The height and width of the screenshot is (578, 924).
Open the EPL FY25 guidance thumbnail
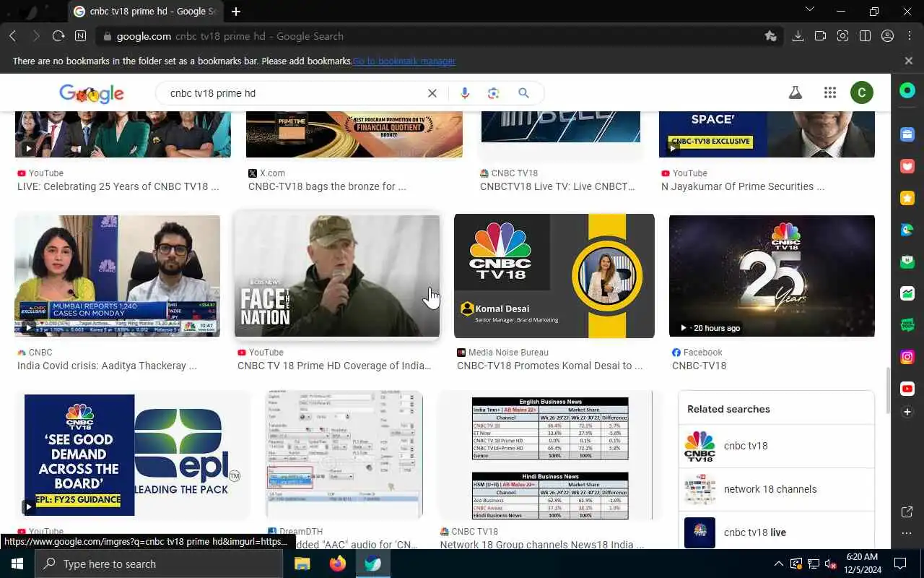tap(133, 455)
